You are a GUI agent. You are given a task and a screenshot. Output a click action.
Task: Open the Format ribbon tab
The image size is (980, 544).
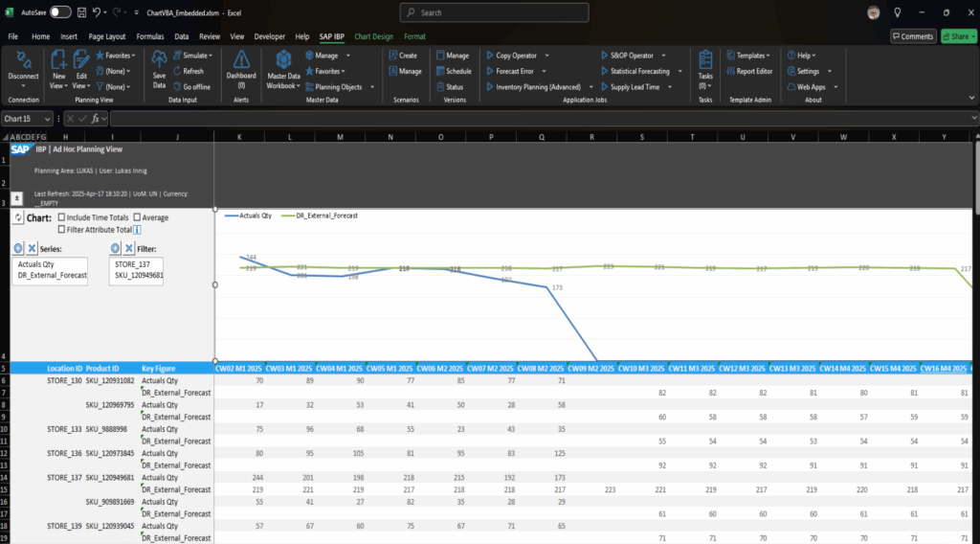[414, 36]
